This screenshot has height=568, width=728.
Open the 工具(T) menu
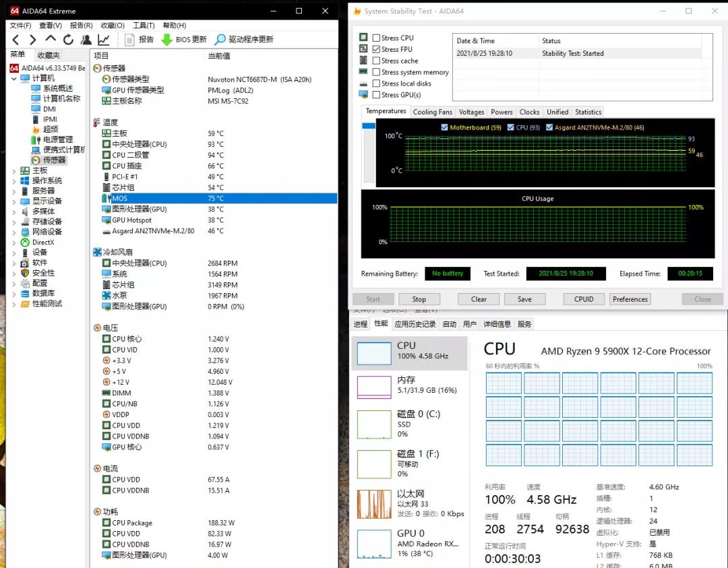[x=145, y=25]
